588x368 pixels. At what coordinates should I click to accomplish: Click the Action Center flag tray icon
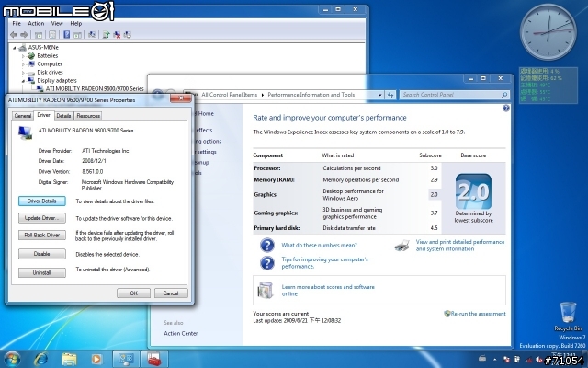(506, 360)
